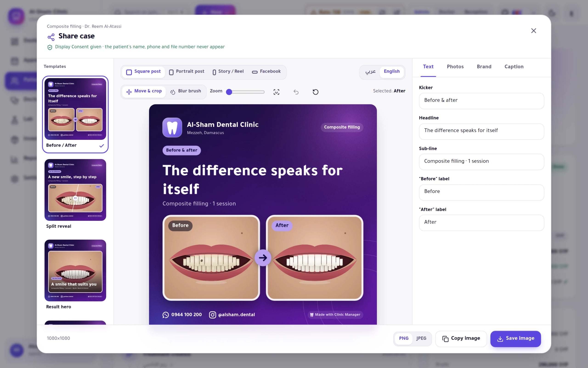The height and width of the screenshot is (368, 588).
Task: Close the Share case dialog
Action: (533, 31)
